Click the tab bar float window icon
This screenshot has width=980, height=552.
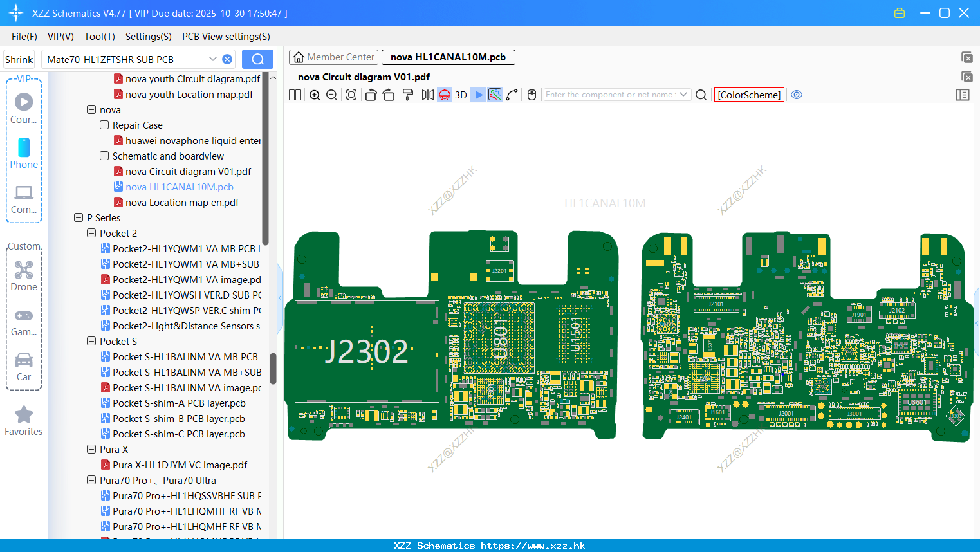click(x=966, y=57)
